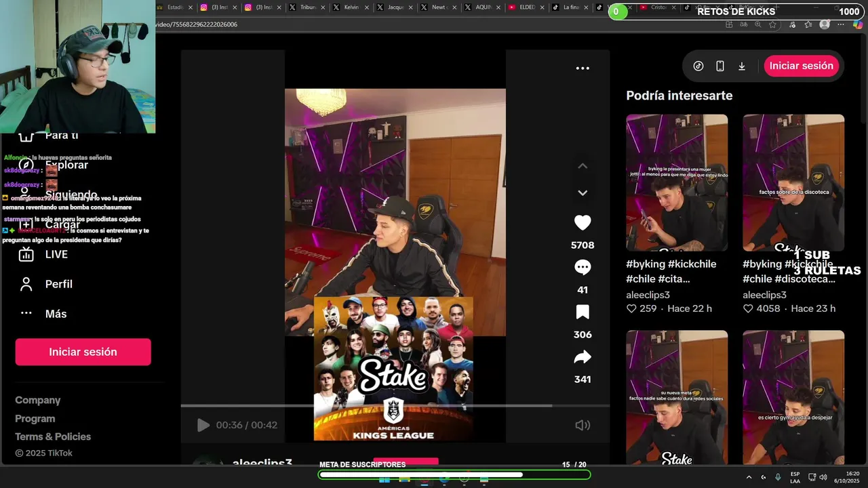Expand the Program footer section
Screen dimensions: 868x488
pos(35,419)
